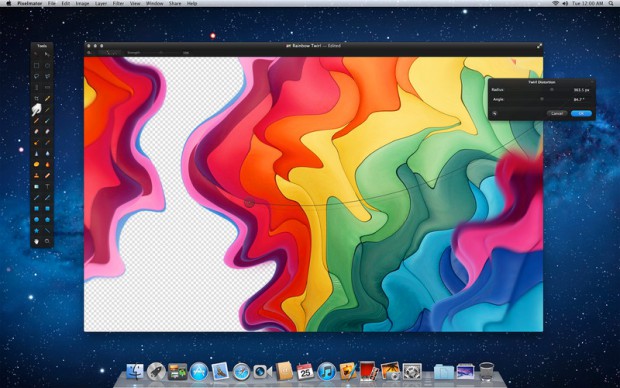The height and width of the screenshot is (388, 620).
Task: Open Safari compass icon in Dock
Action: point(241,372)
